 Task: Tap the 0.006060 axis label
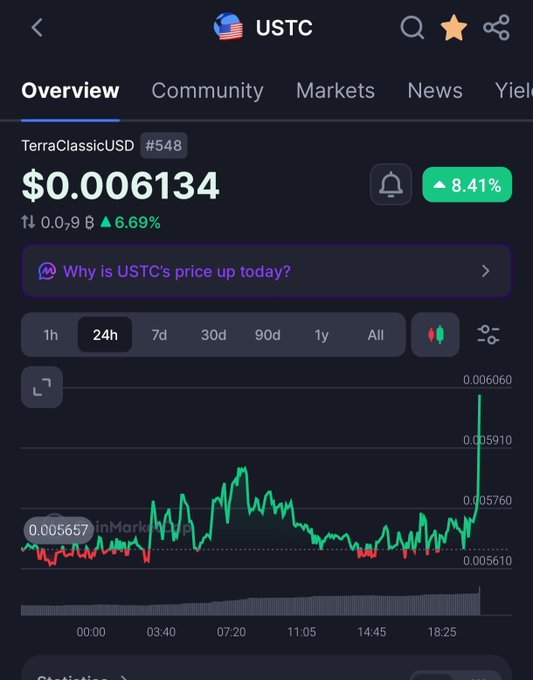click(x=487, y=380)
